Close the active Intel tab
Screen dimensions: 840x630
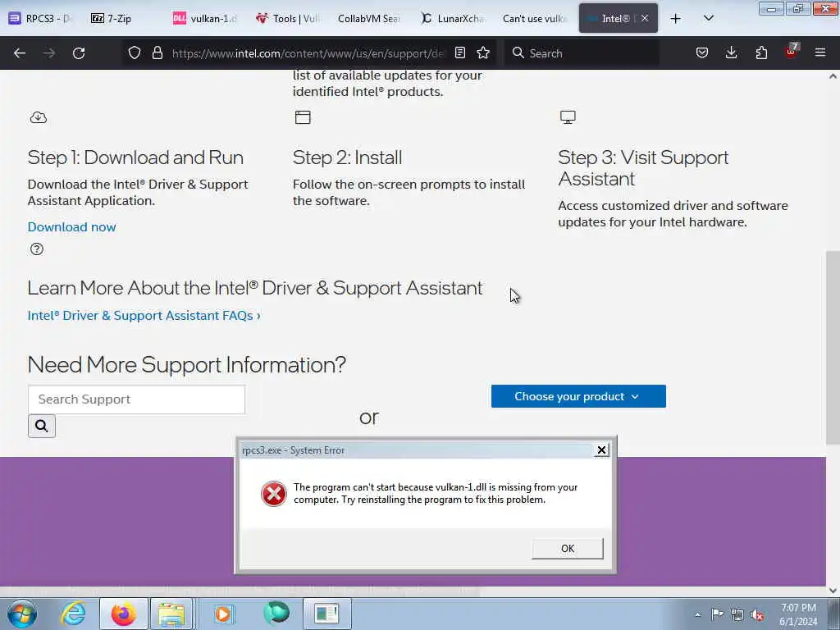point(645,18)
